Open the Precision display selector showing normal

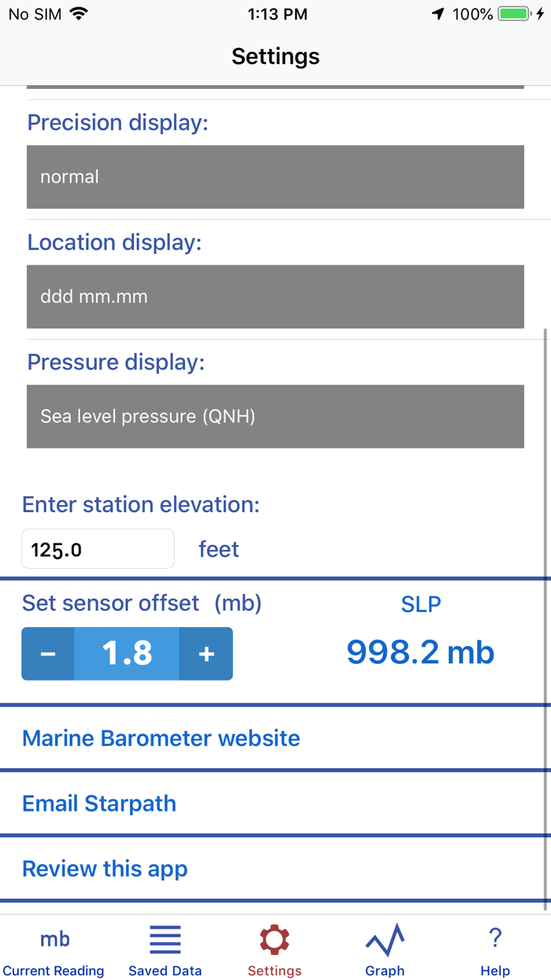point(275,176)
